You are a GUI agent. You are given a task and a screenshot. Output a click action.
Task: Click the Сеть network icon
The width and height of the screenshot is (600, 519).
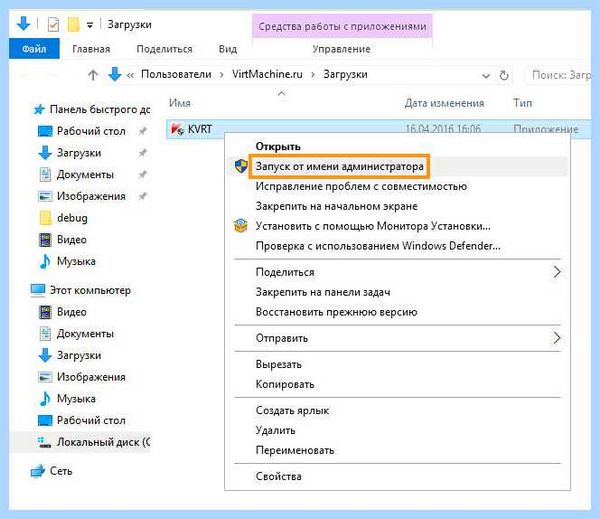pos(38,471)
